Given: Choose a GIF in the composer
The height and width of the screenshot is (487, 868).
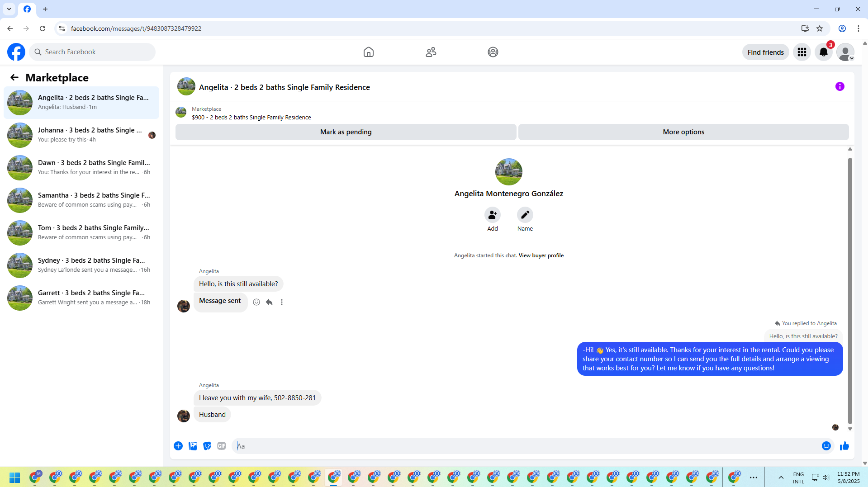Looking at the screenshot, I should point(222,446).
